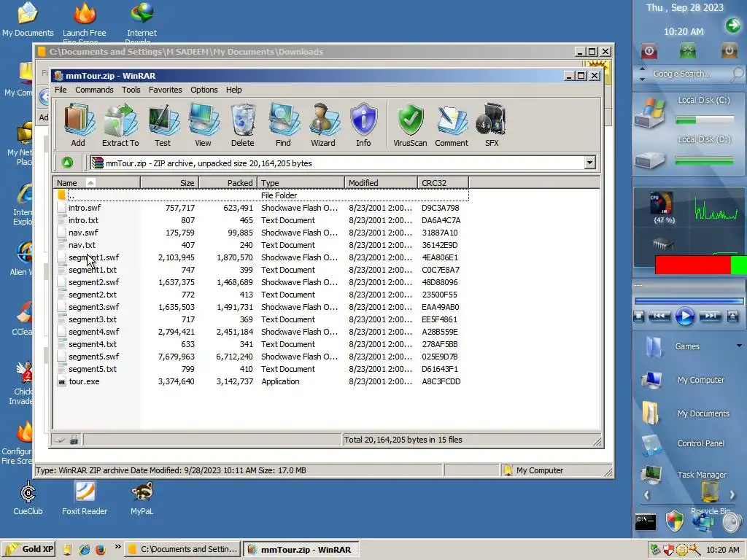
Task: Open My Computer from sidebar shortcuts
Action: point(684,380)
